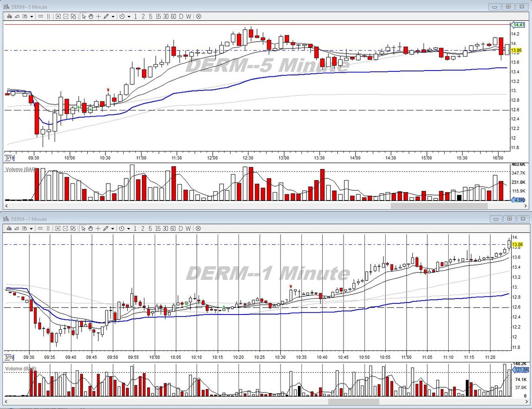Click the circled X icon in the 5 Minute toolbar
Screen dimensions: 532x409
pyautogui.click(x=199, y=16)
